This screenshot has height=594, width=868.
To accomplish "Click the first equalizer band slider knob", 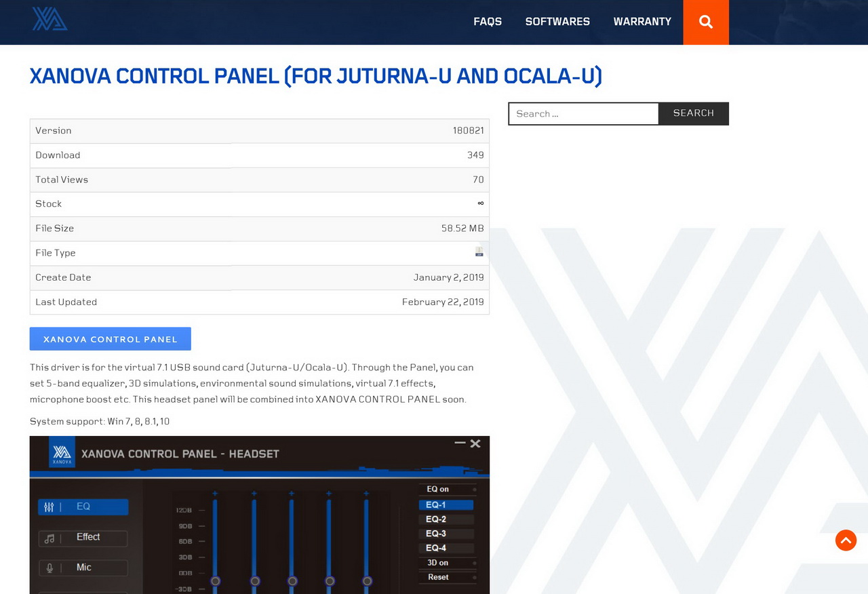I will 216,581.
